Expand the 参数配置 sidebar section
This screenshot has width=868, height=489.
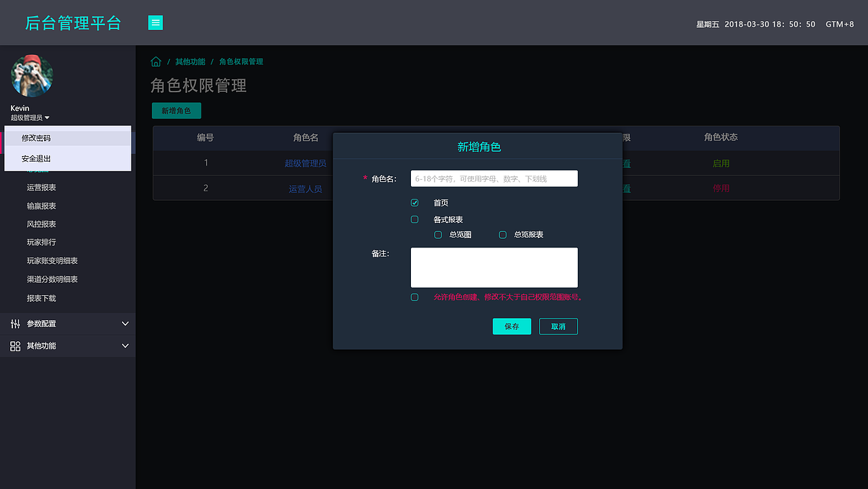click(68, 324)
